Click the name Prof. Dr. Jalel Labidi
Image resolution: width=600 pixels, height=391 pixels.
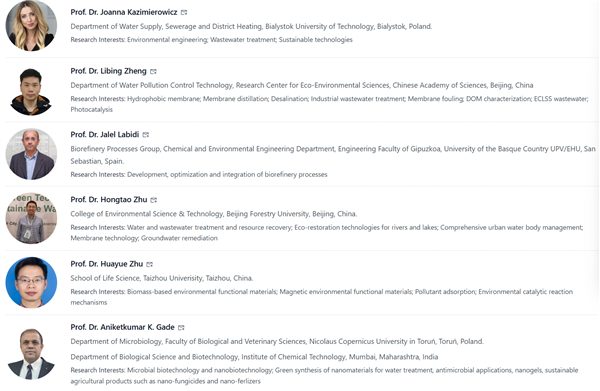pyautogui.click(x=104, y=135)
